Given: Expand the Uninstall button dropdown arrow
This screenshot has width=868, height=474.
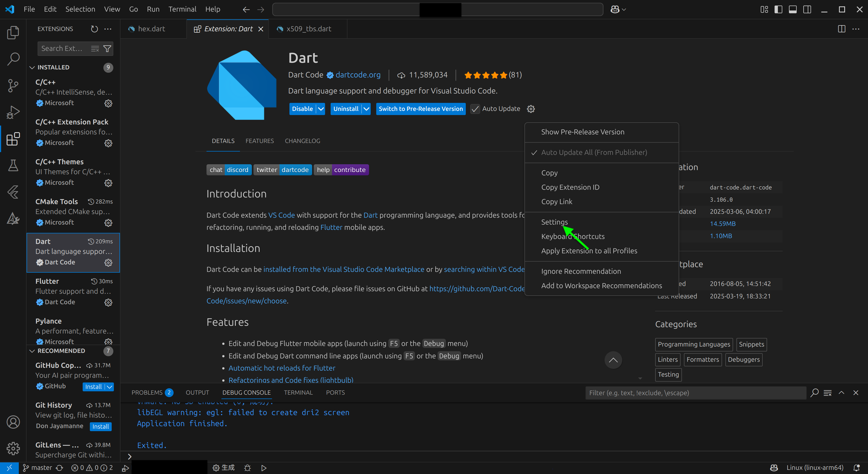Looking at the screenshot, I should click(x=366, y=109).
